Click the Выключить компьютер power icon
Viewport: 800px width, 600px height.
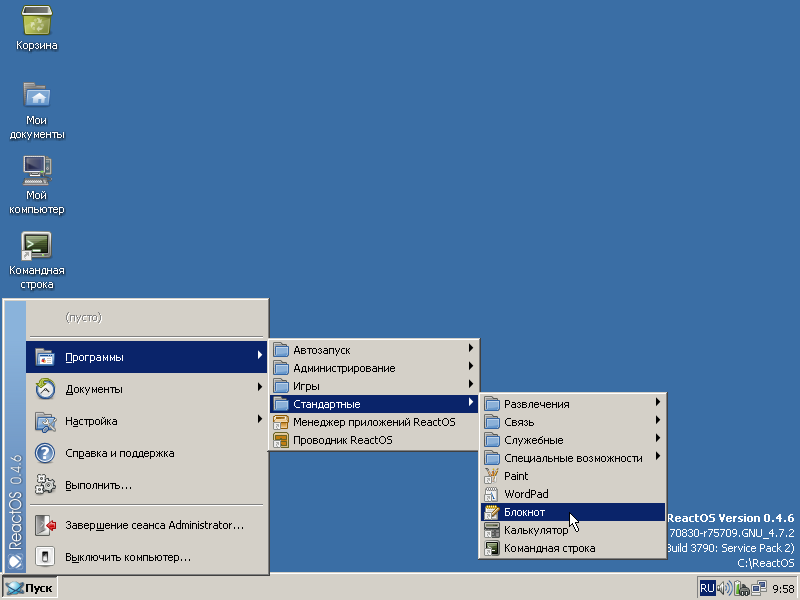click(x=45, y=557)
